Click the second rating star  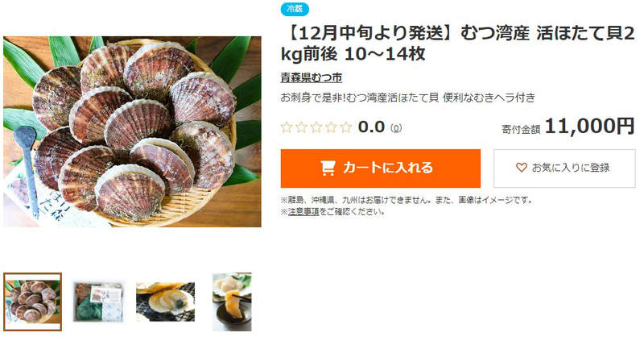(x=301, y=127)
